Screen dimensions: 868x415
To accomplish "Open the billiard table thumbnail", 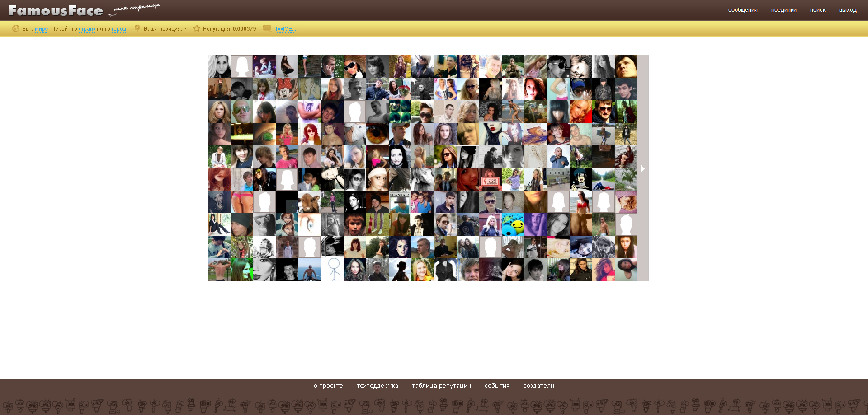I will (242, 134).
